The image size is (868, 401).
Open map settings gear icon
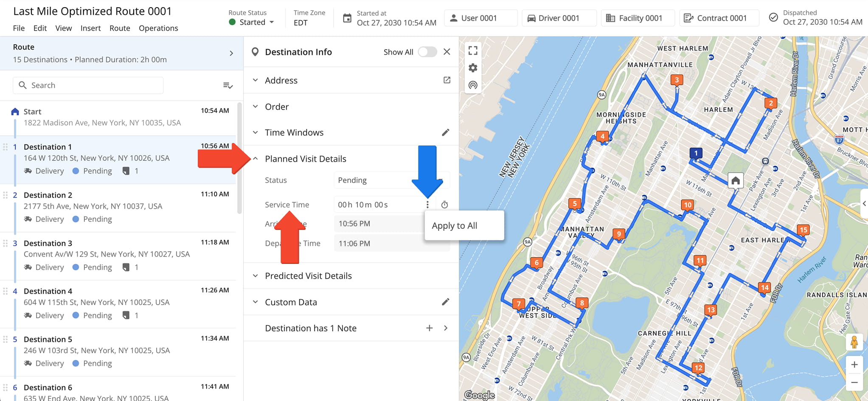tap(473, 68)
